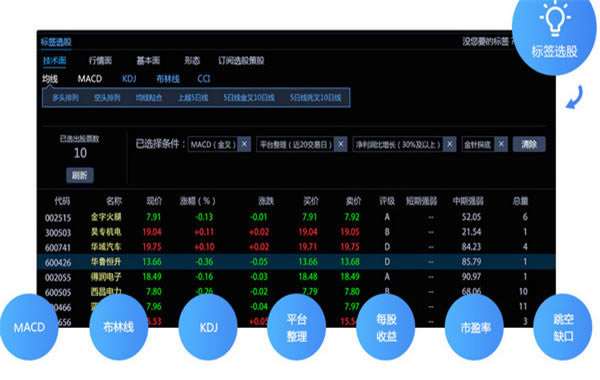Switch to the 基本面 tab
Screen dimensions: 600x380
tap(148, 60)
